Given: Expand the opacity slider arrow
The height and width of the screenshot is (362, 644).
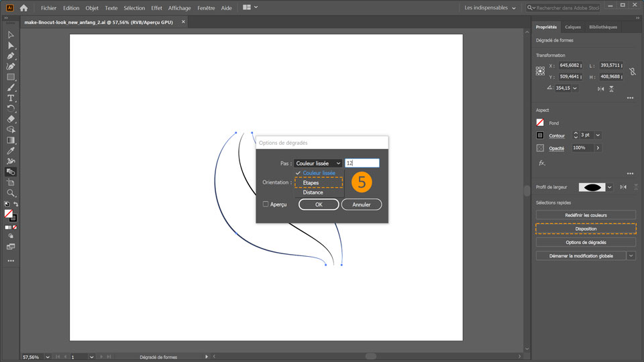Looking at the screenshot, I should (x=598, y=147).
